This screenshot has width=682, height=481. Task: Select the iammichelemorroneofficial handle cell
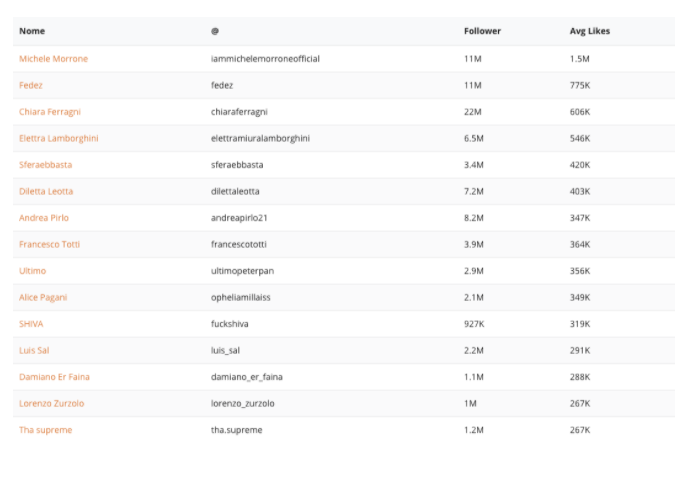click(x=265, y=59)
